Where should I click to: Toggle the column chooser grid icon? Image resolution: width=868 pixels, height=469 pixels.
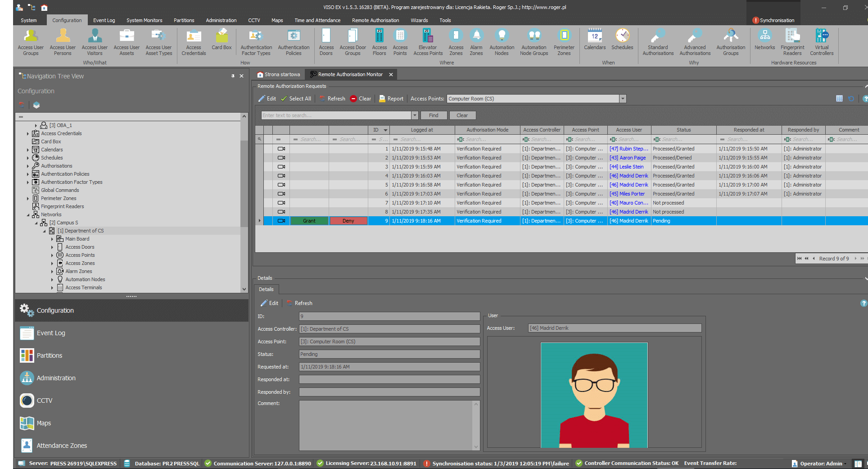[839, 99]
